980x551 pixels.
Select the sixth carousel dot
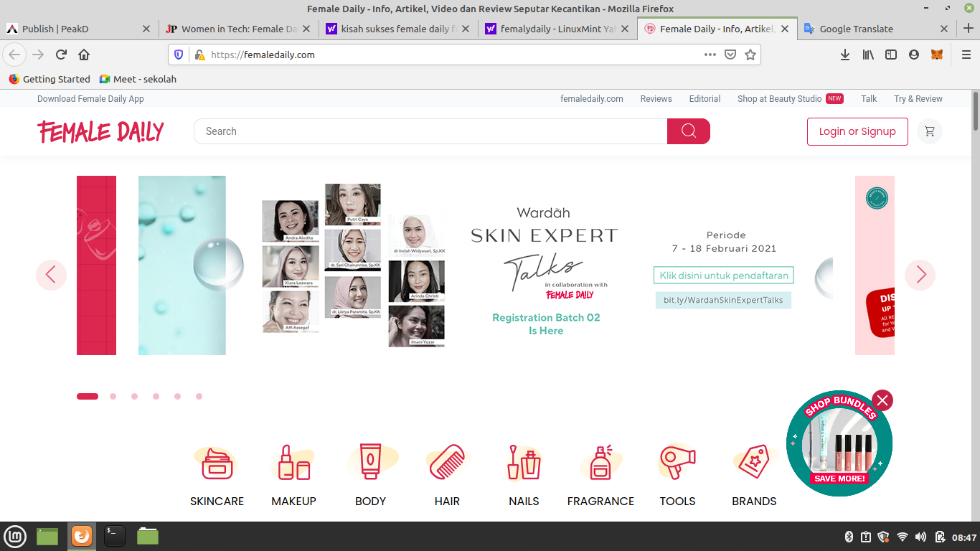pos(199,396)
